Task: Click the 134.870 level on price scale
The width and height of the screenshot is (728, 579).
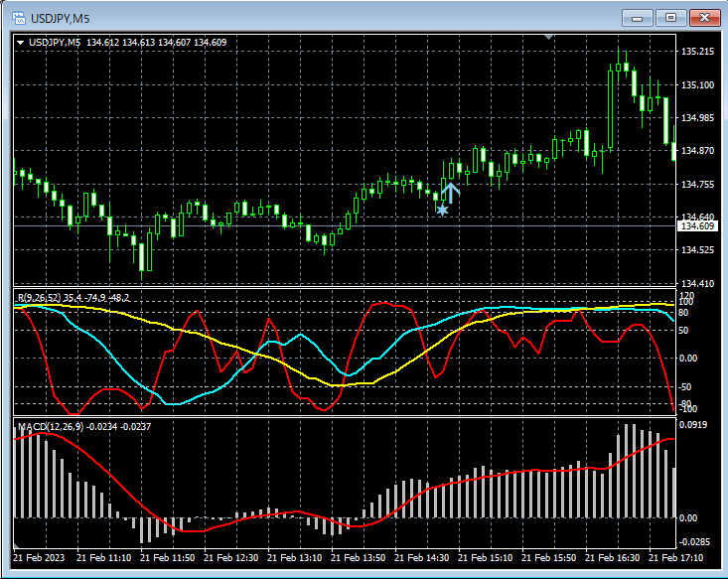Action: click(697, 151)
